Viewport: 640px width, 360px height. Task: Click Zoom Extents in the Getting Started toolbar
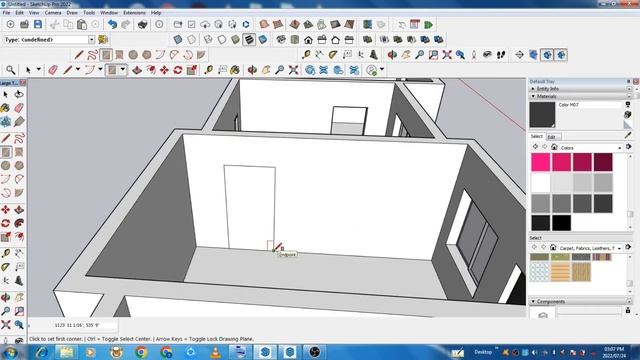pyautogui.click(x=293, y=70)
